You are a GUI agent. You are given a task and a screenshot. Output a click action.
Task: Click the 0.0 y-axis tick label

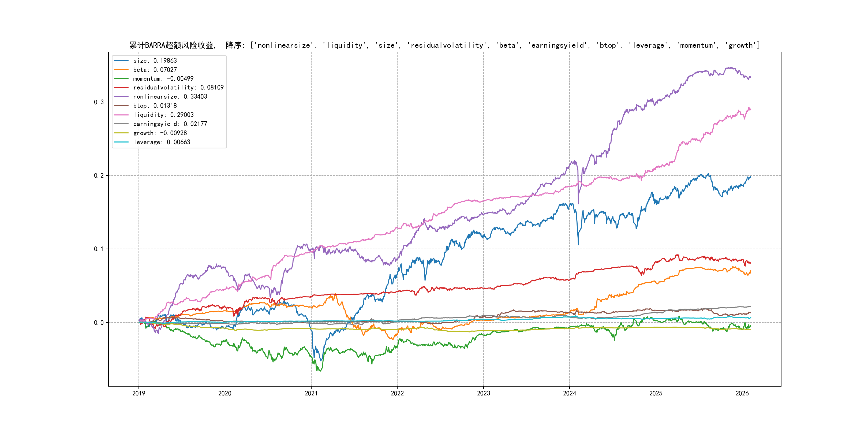pyautogui.click(x=99, y=323)
